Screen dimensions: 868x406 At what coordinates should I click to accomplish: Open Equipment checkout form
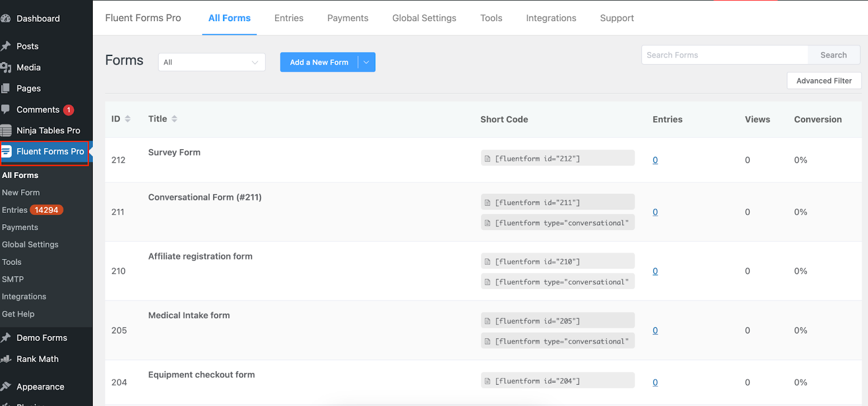tap(201, 375)
